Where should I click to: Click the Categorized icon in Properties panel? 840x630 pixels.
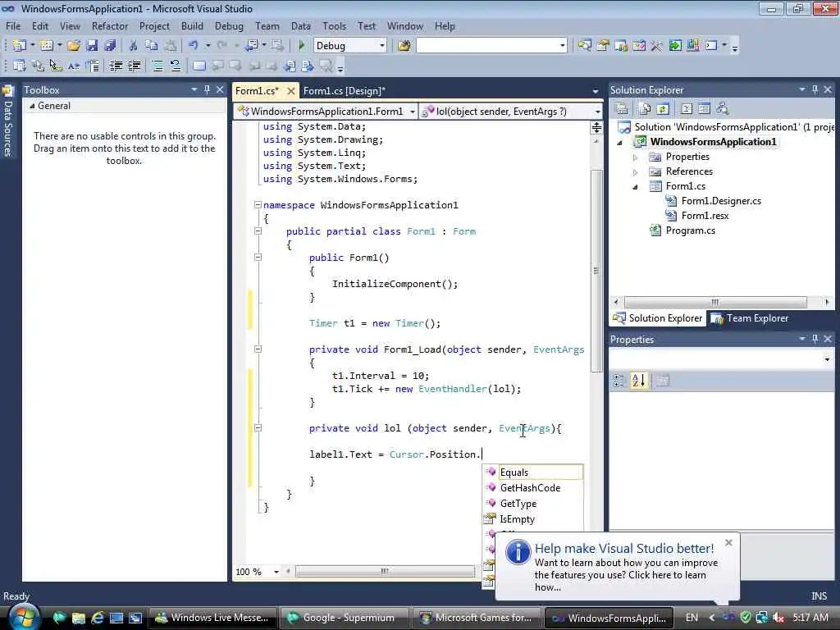pos(619,381)
